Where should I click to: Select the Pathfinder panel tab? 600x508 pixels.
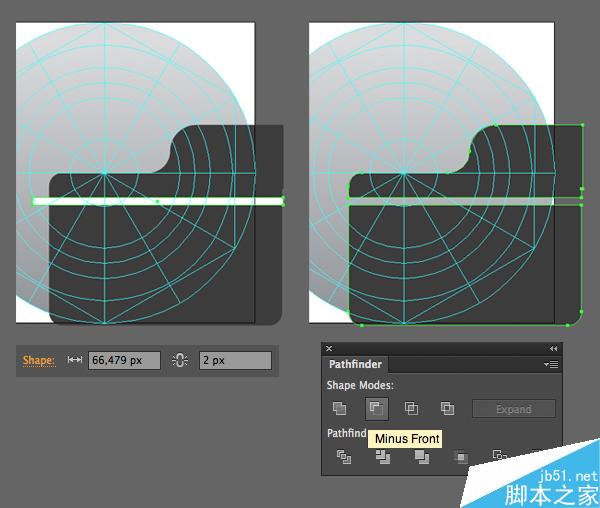coord(355,364)
